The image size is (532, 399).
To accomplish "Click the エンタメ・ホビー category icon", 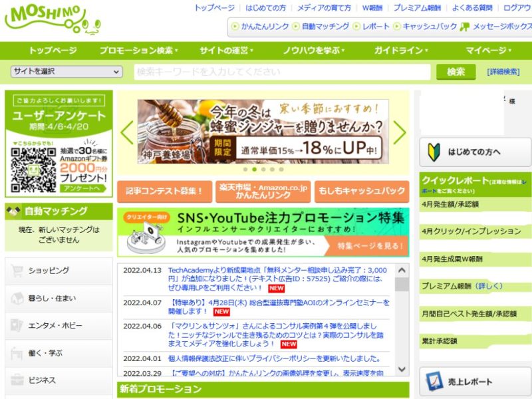I will point(17,325).
